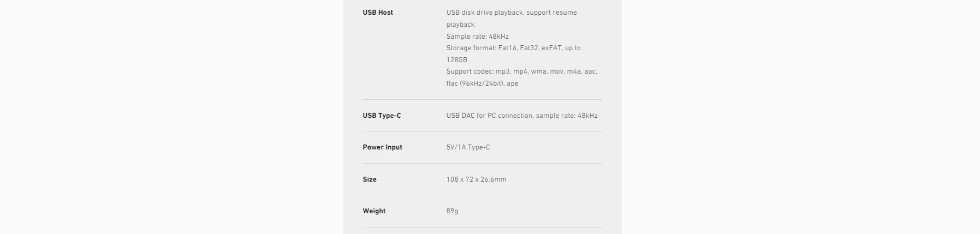Click the word "Fat16" in storage format
Viewport: 980px width, 234px height.
(507, 48)
